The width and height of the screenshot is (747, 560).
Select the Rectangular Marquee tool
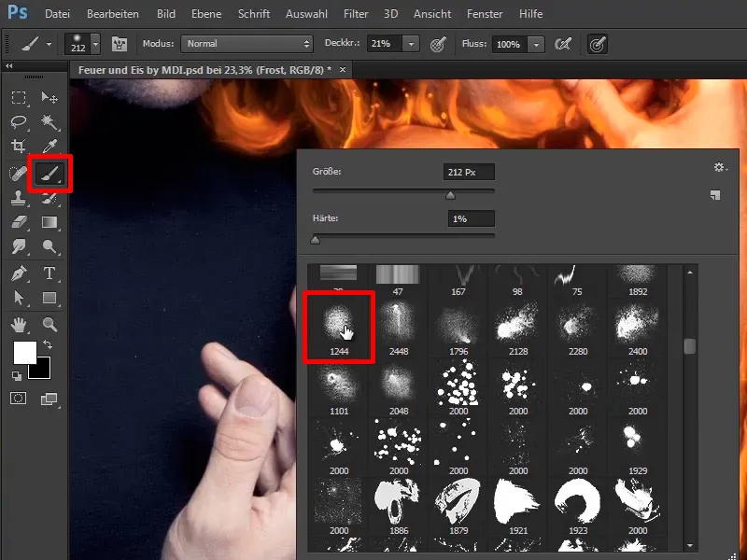click(19, 98)
